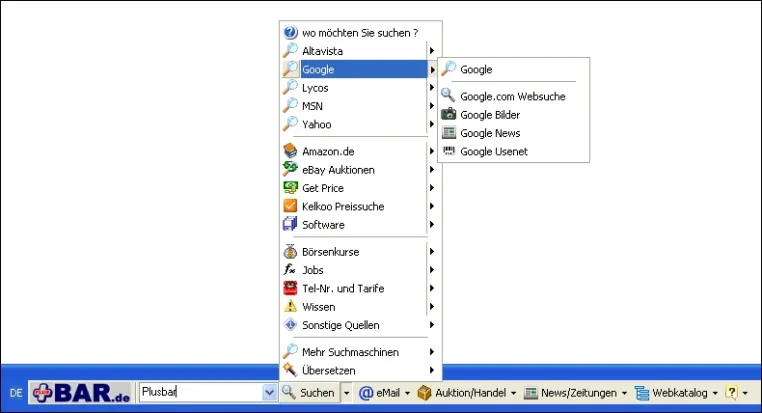Screen dimensions: 762x413
Task: Click the PlusBAR.de logo
Action: 81,393
